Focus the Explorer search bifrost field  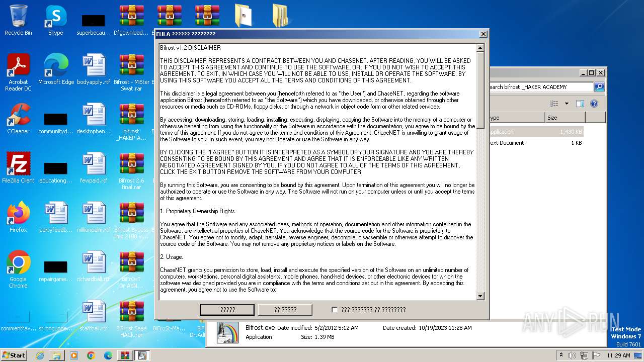pyautogui.click(x=541, y=87)
